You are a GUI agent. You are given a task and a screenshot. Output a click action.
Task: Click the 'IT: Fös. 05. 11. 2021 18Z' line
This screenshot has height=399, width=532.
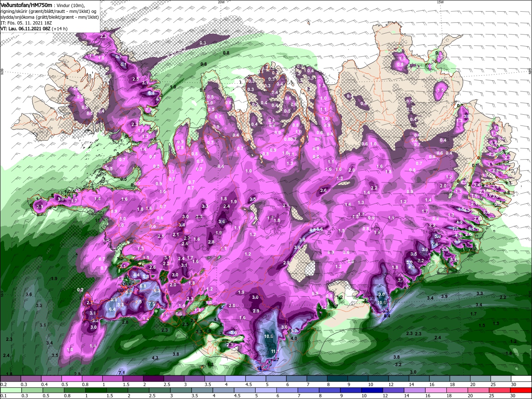(27, 23)
